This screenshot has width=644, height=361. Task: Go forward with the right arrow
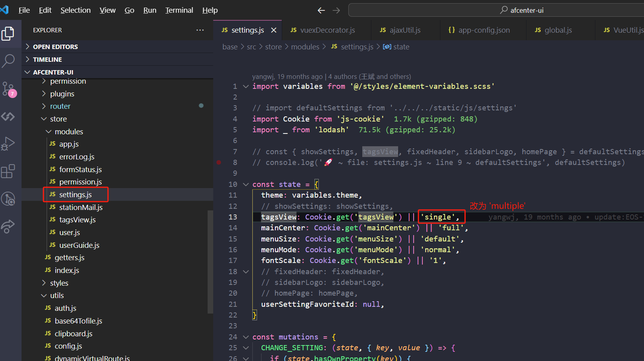pyautogui.click(x=336, y=10)
